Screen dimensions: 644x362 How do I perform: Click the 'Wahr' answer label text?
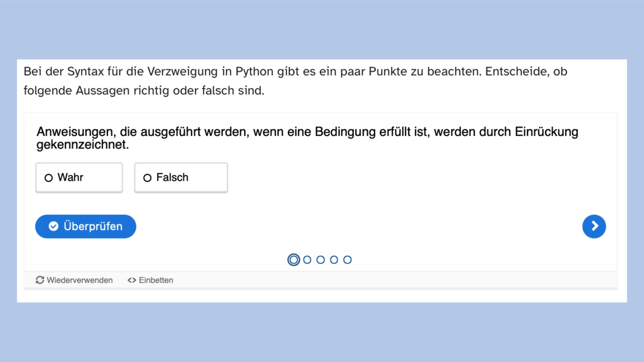click(71, 177)
